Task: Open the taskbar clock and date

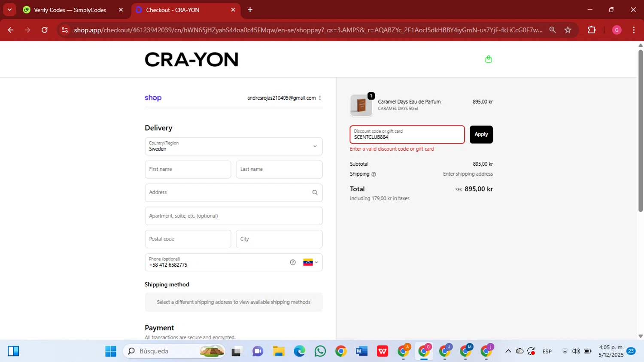Action: tap(611, 351)
